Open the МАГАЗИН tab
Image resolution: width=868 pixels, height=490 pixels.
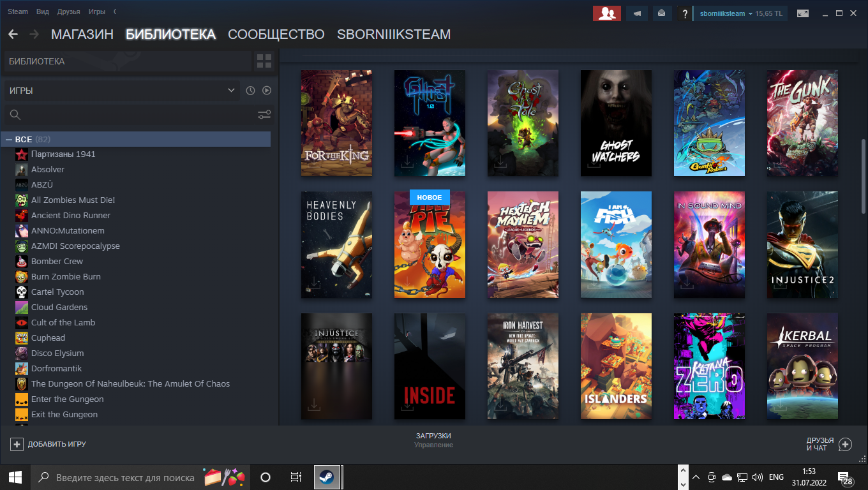82,34
